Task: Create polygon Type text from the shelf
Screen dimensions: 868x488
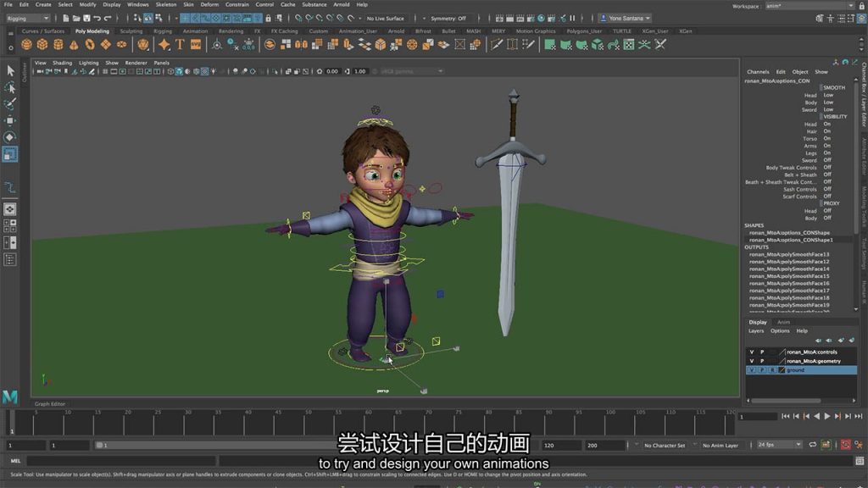Action: click(x=180, y=45)
